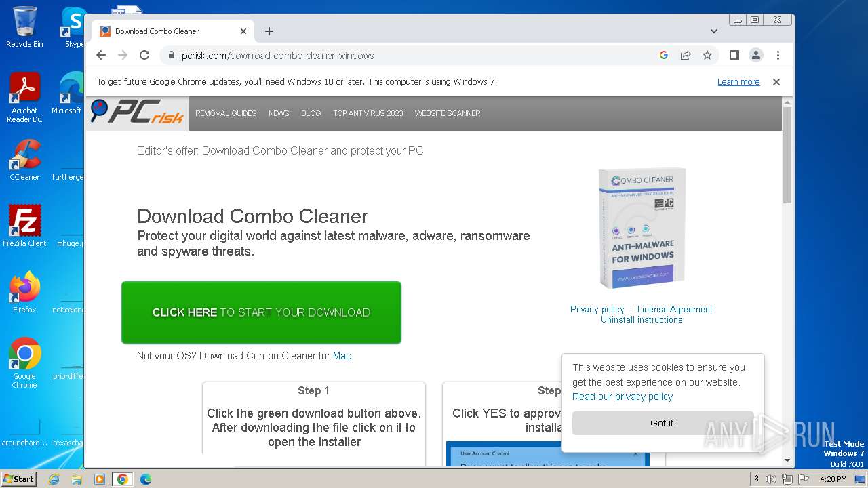
Task: Close the Download Combo Cleaner tab
Action: click(x=243, y=31)
